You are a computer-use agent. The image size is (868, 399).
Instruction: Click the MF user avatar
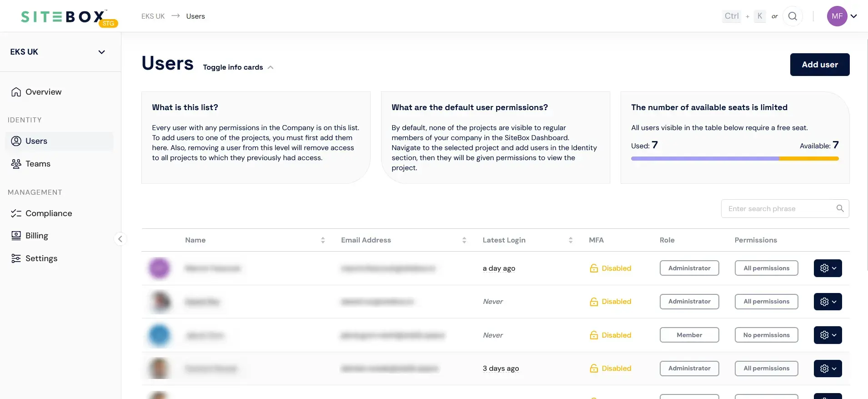tap(837, 16)
